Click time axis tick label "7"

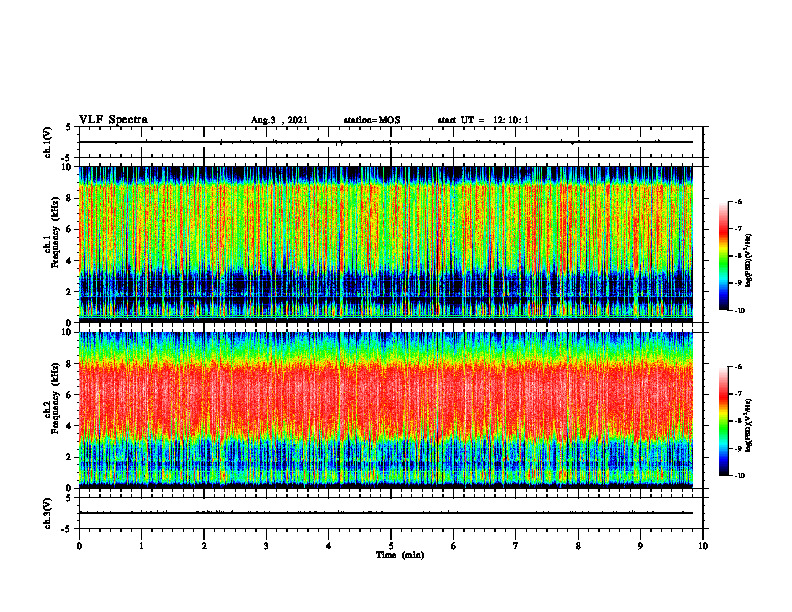click(x=516, y=546)
